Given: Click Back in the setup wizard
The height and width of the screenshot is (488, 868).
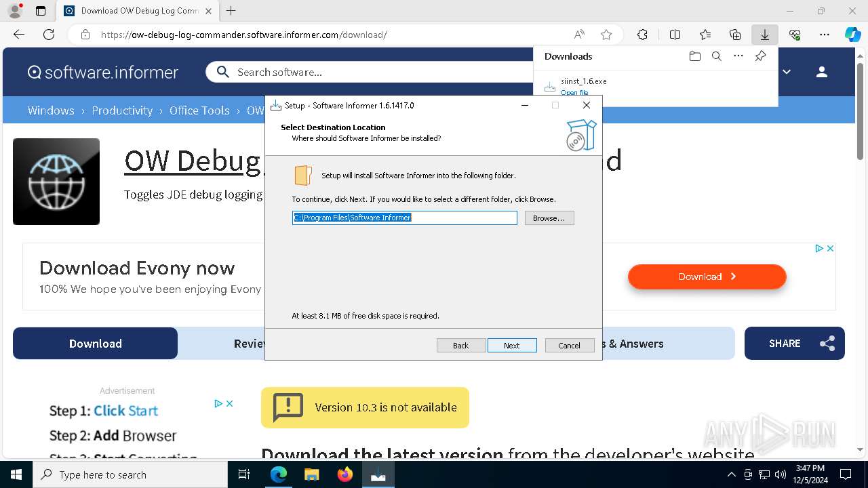Looking at the screenshot, I should point(461,345).
